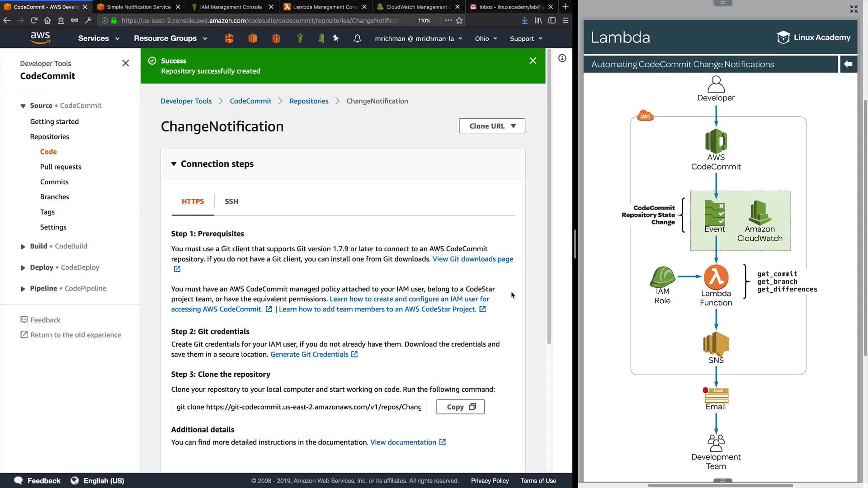Switch to the SSH tab
868x488 pixels.
point(231,202)
